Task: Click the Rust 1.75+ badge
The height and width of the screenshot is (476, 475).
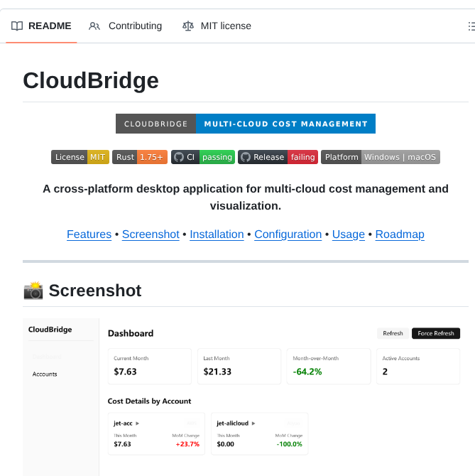Action: pos(140,157)
